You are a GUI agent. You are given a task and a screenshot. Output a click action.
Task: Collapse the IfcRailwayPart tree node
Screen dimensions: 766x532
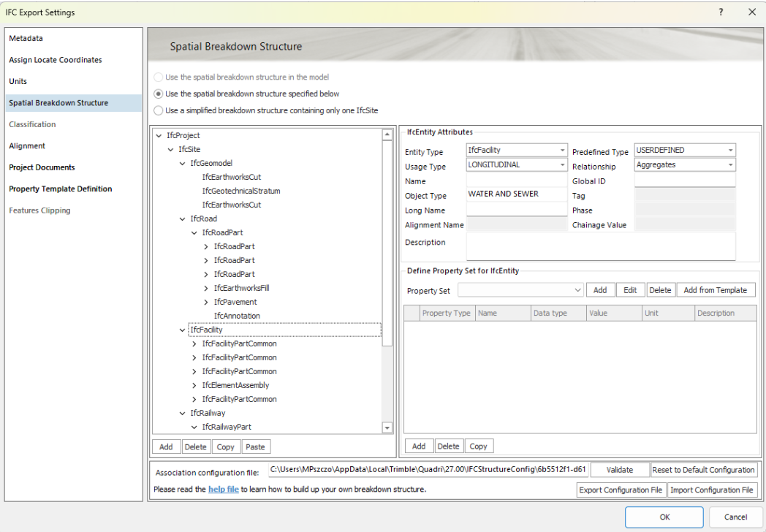click(x=194, y=427)
